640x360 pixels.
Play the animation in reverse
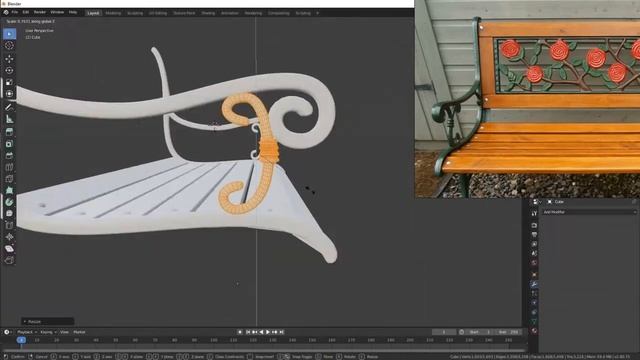point(261,332)
